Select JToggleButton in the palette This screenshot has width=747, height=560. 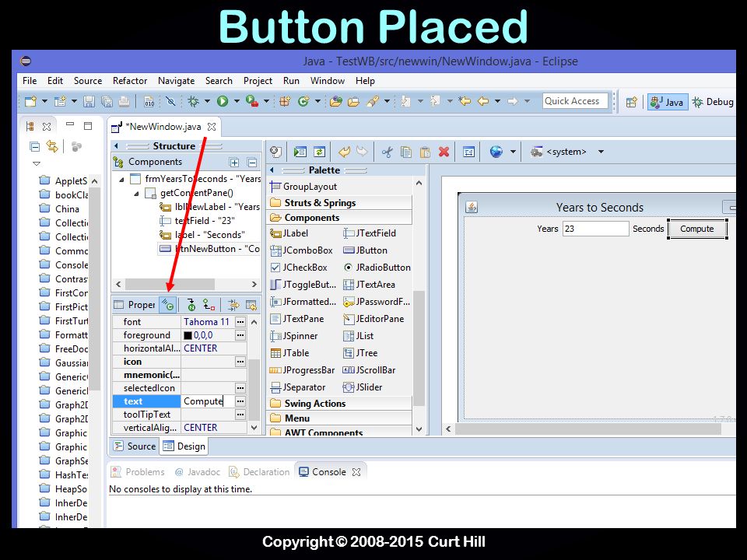click(303, 285)
